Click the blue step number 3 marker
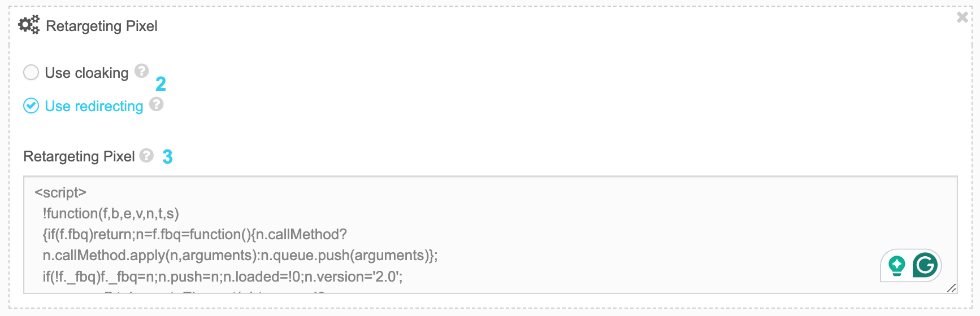The width and height of the screenshot is (980, 316). [167, 157]
